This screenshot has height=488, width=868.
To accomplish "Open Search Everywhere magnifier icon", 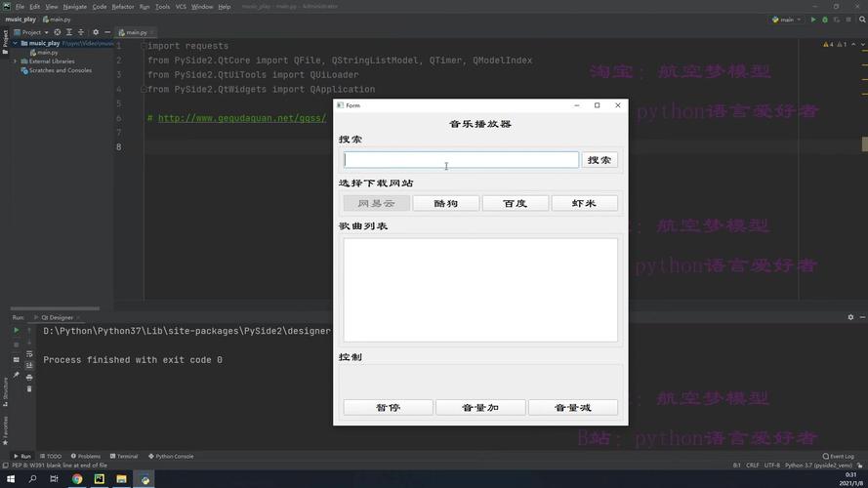I will pyautogui.click(x=862, y=20).
